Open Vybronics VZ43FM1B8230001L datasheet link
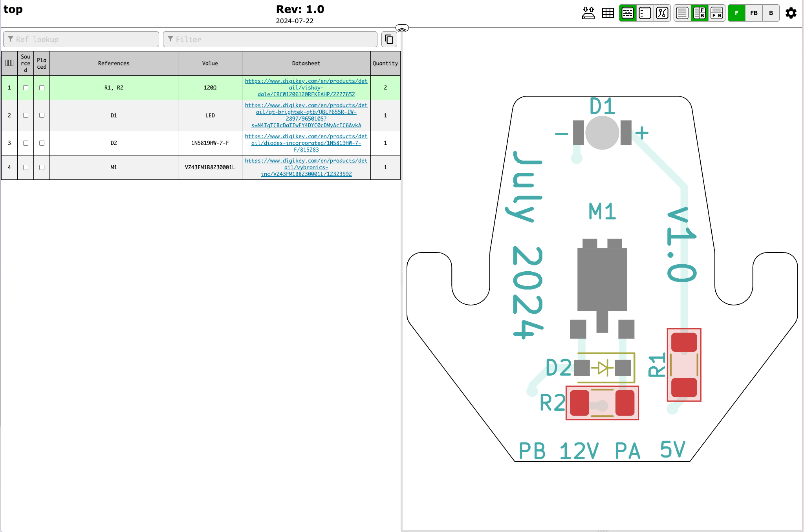This screenshot has height=532, width=804. pos(306,167)
